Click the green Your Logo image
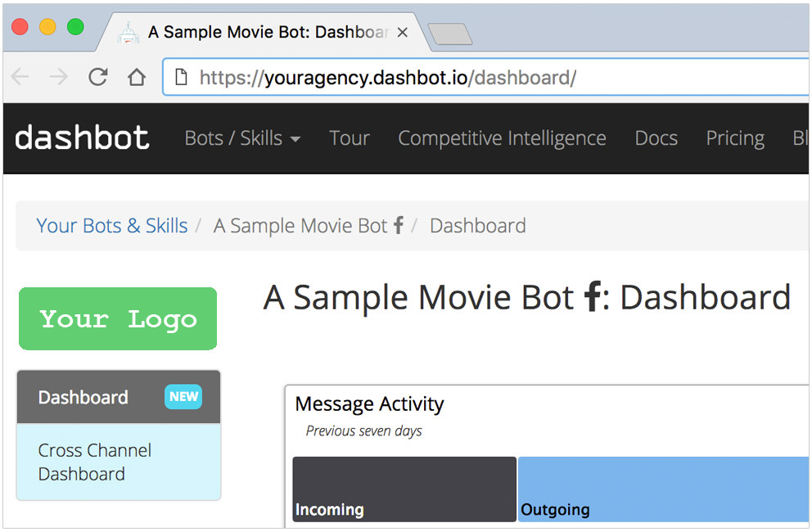This screenshot has height=532, width=812. (118, 318)
